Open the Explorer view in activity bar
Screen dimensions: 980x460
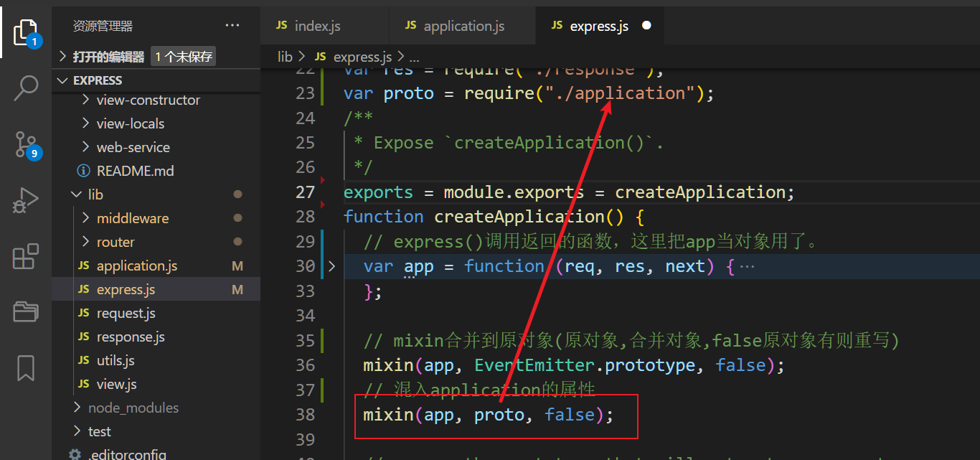(x=26, y=32)
